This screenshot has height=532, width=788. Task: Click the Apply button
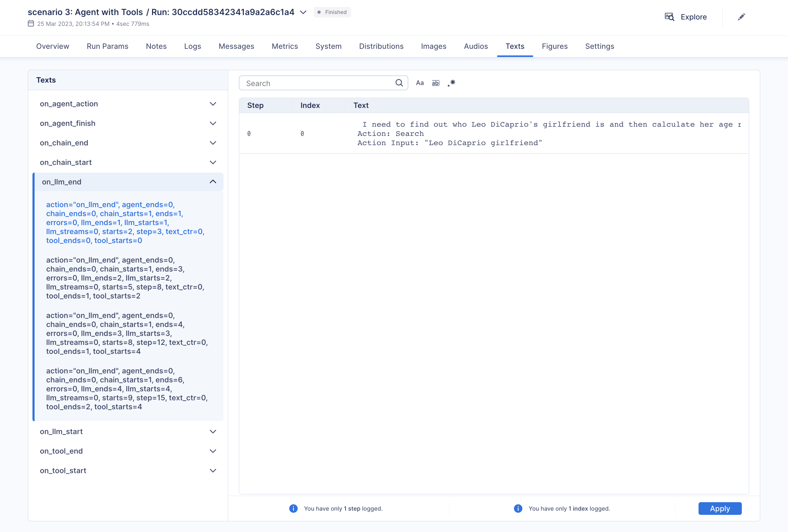[x=720, y=508]
